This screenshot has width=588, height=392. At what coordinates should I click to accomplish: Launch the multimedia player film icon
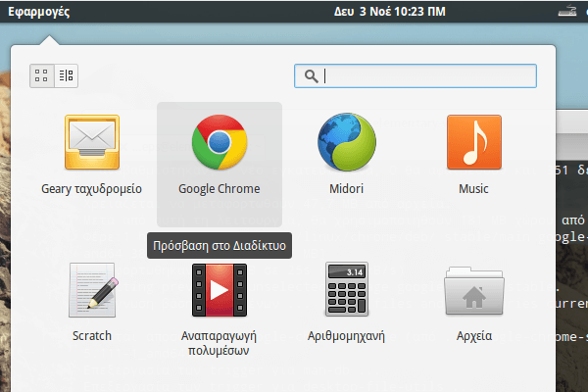[220, 290]
